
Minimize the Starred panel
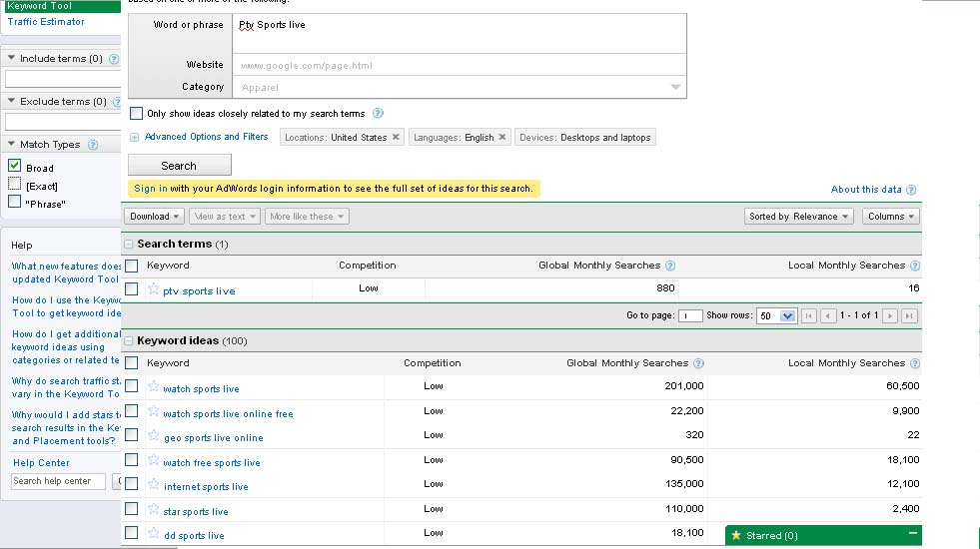click(912, 533)
